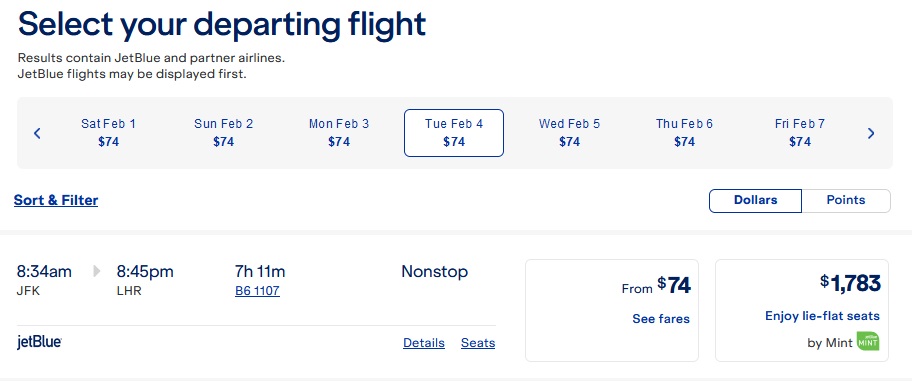Select the Tue Feb 4 date tab
Viewport: 912px width, 381px height.
tap(454, 133)
